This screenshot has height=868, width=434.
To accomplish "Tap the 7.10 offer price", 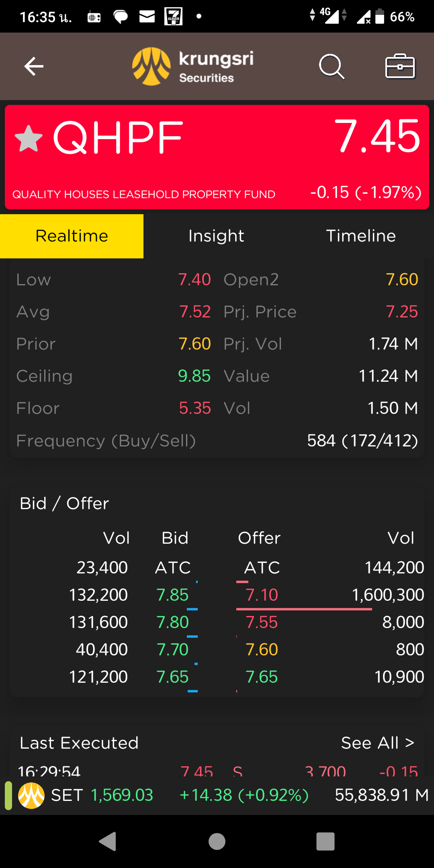I will coord(262,595).
